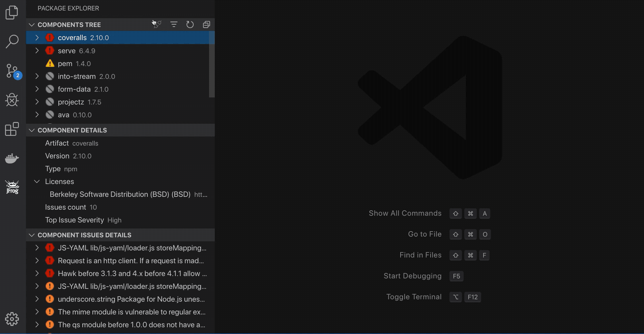644x334 pixels.
Task: Open the Search view
Action: 12,41
